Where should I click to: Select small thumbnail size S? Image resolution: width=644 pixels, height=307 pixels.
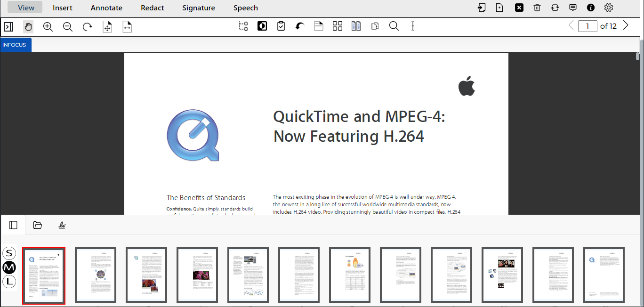(x=9, y=253)
